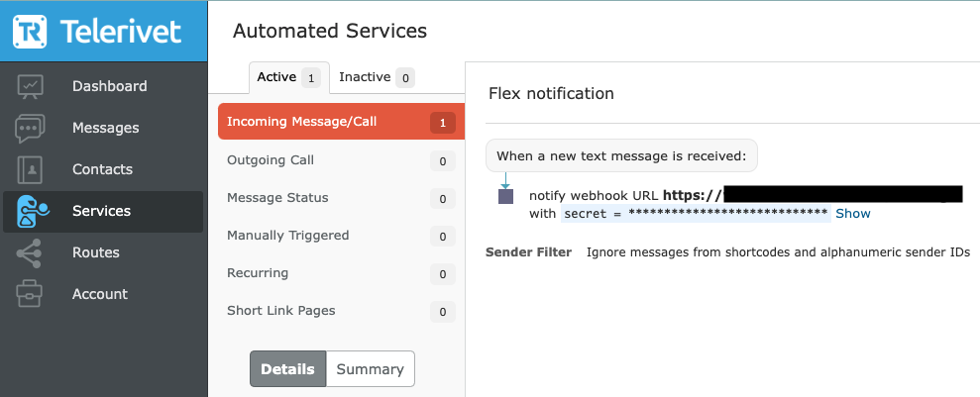Open Routes via share-nodes icon
This screenshot has width=980, height=397.
point(29,252)
